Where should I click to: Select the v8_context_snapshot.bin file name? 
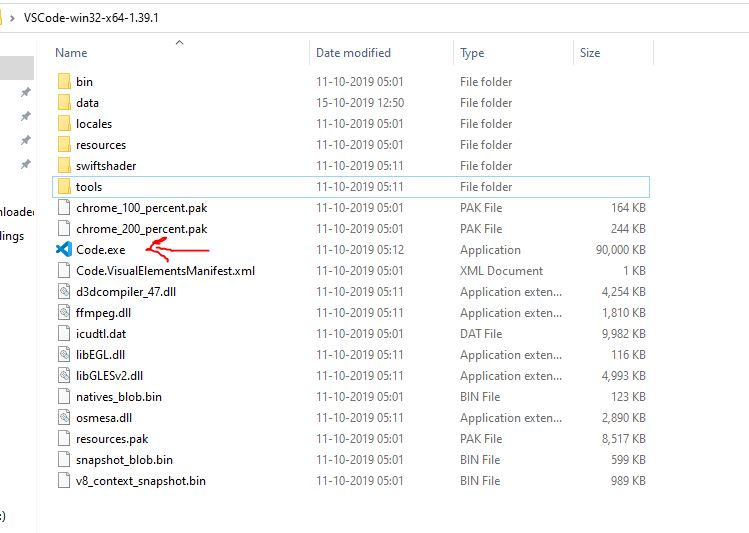[141, 481]
